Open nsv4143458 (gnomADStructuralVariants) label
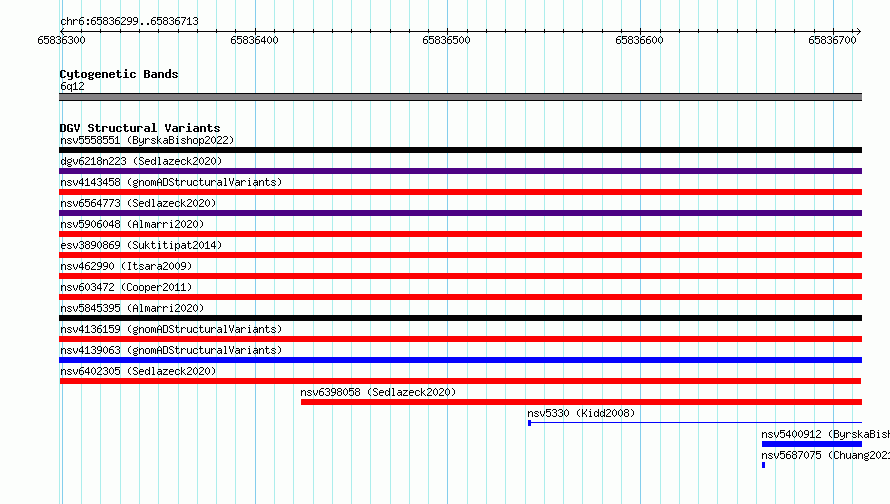Image resolution: width=890 pixels, height=504 pixels. 171,182
